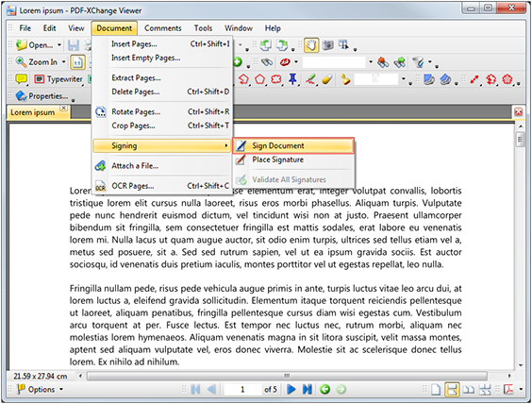This screenshot has height=404, width=532.
Task: Click green go back view arrow
Action: coord(324,390)
